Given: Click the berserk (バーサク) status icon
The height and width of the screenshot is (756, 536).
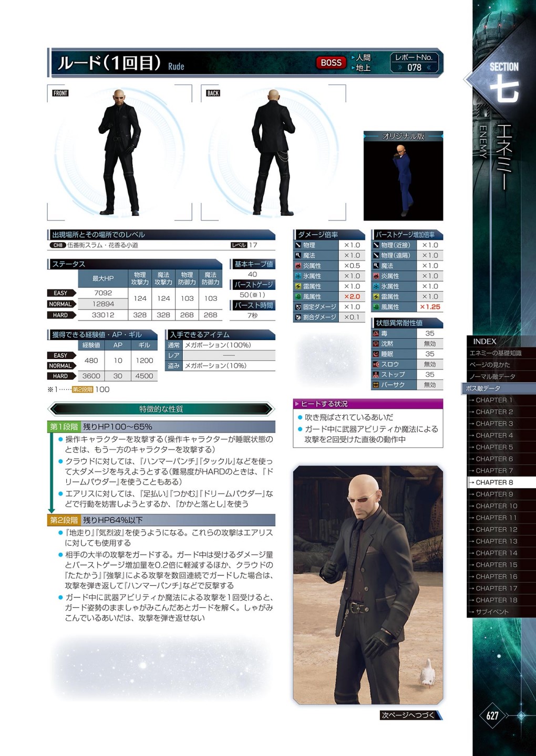Looking at the screenshot, I should (376, 385).
